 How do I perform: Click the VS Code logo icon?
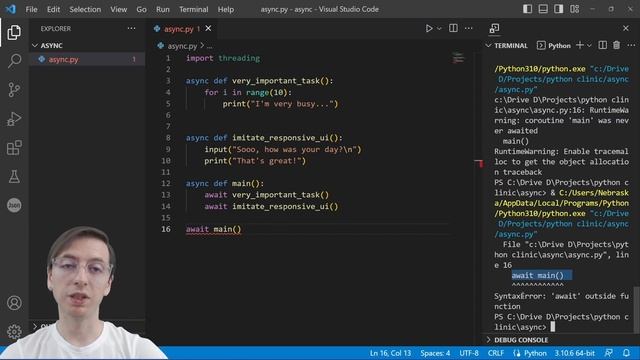click(11, 9)
